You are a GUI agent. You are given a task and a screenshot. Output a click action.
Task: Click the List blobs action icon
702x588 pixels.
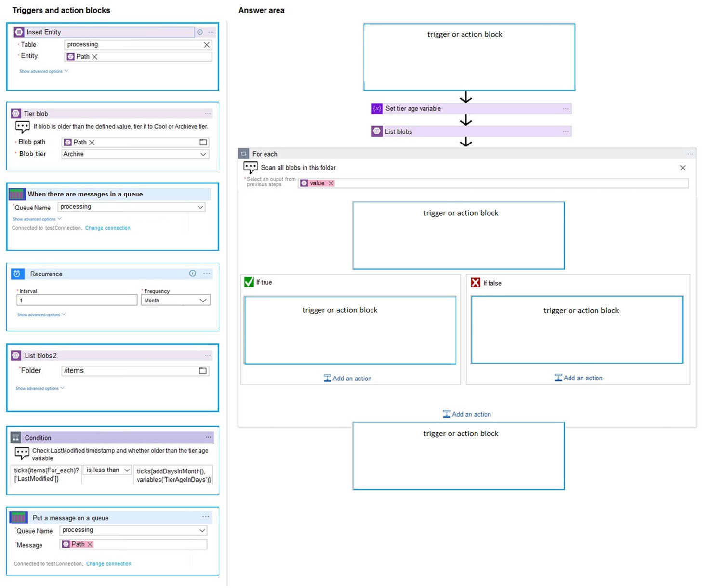click(x=377, y=131)
